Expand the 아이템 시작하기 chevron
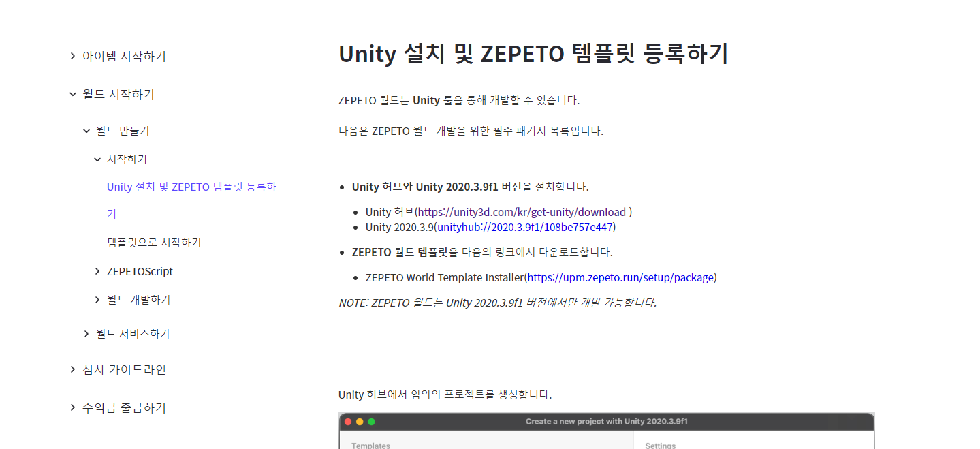 (x=73, y=56)
